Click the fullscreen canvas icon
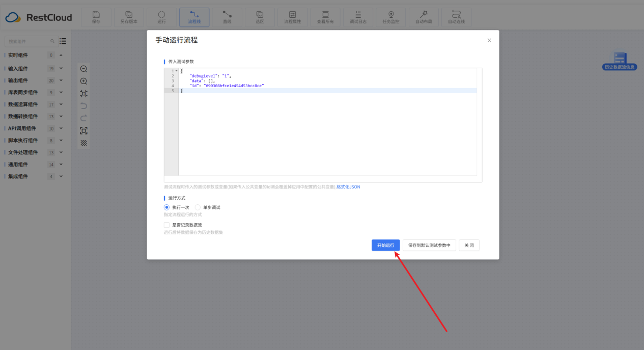644x350 pixels. click(x=84, y=131)
